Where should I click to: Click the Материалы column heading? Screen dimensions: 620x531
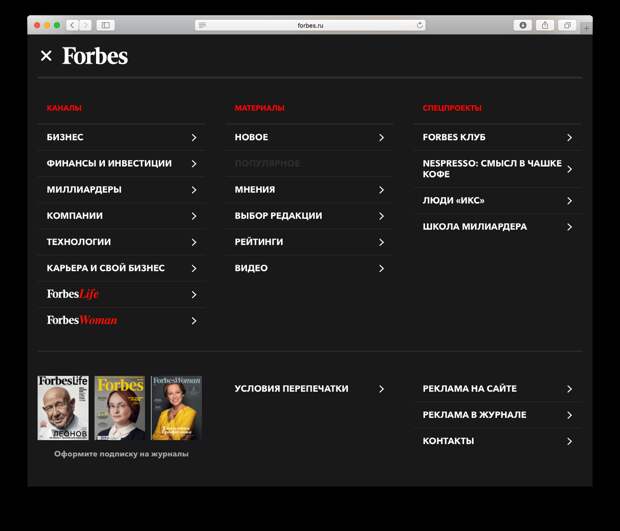point(259,108)
